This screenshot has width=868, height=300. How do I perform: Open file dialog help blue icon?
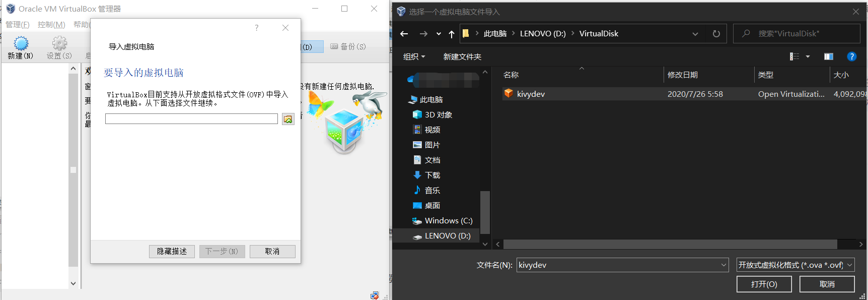click(851, 56)
